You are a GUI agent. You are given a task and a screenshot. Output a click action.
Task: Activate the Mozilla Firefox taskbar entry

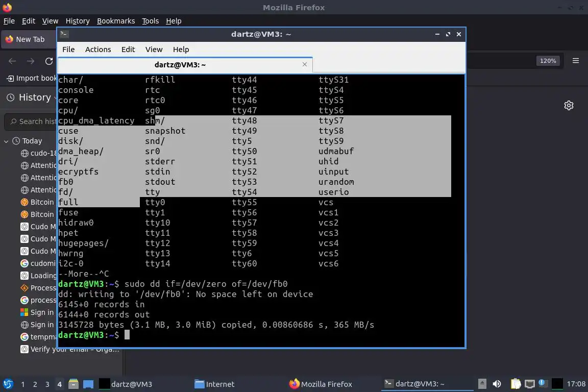(x=321, y=384)
